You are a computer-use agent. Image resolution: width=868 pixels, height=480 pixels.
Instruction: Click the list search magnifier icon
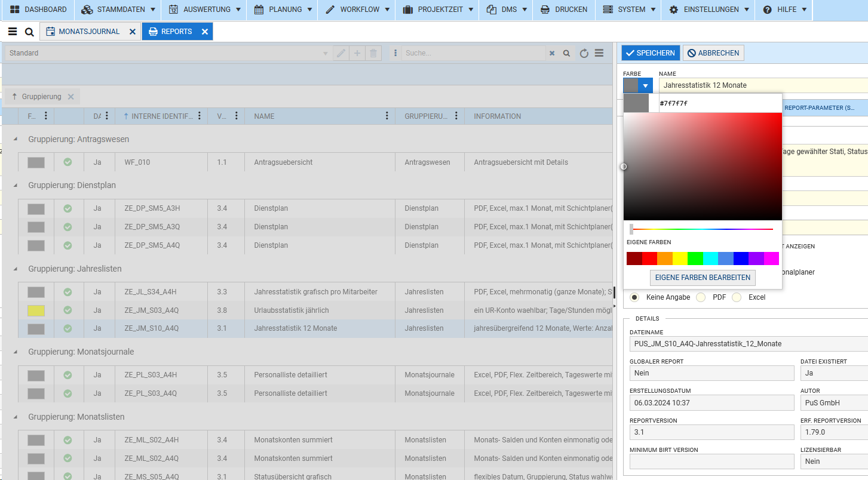click(567, 53)
